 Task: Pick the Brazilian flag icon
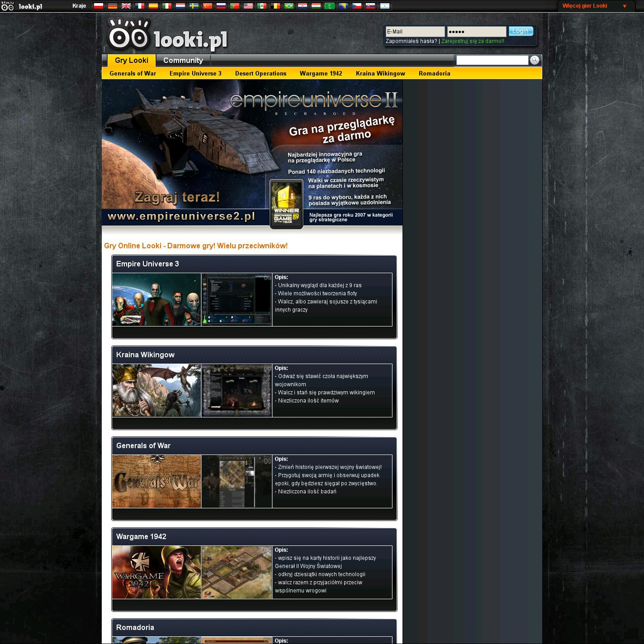pos(289,6)
